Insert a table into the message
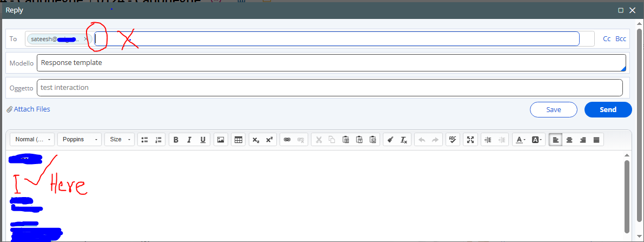The width and height of the screenshot is (644, 242). pyautogui.click(x=237, y=140)
